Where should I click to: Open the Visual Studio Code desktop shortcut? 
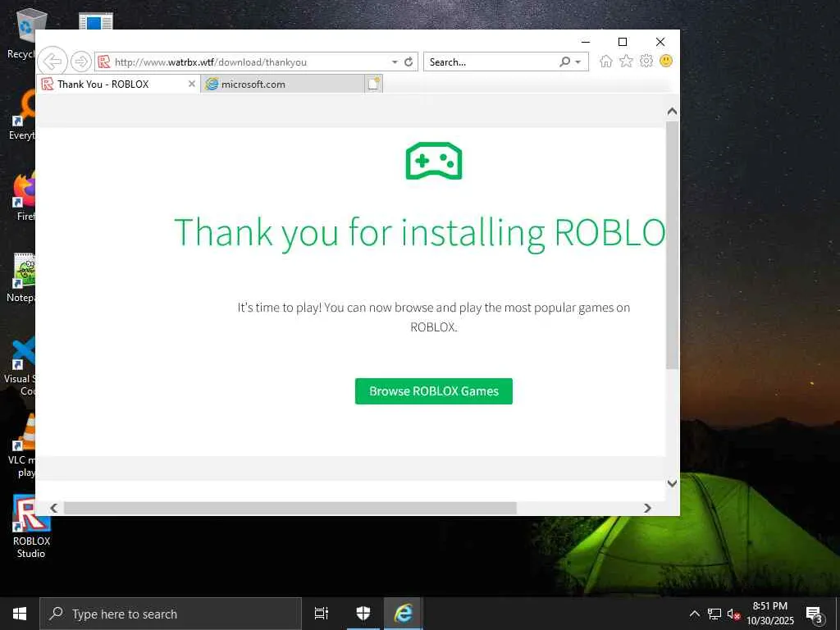pyautogui.click(x=21, y=367)
